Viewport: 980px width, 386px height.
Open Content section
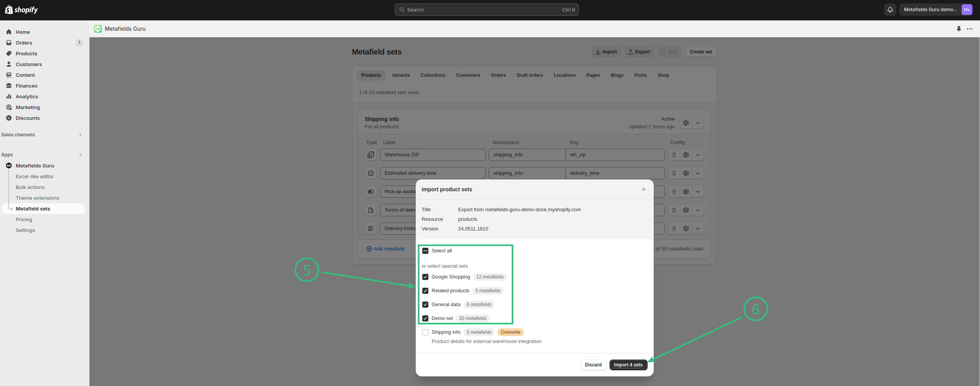tap(25, 75)
